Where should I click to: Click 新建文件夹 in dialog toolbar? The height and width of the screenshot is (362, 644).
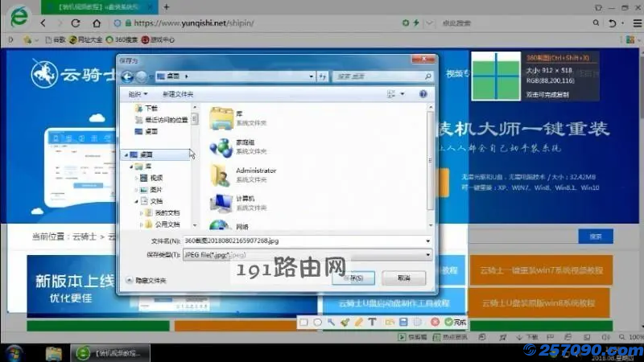coord(178,94)
